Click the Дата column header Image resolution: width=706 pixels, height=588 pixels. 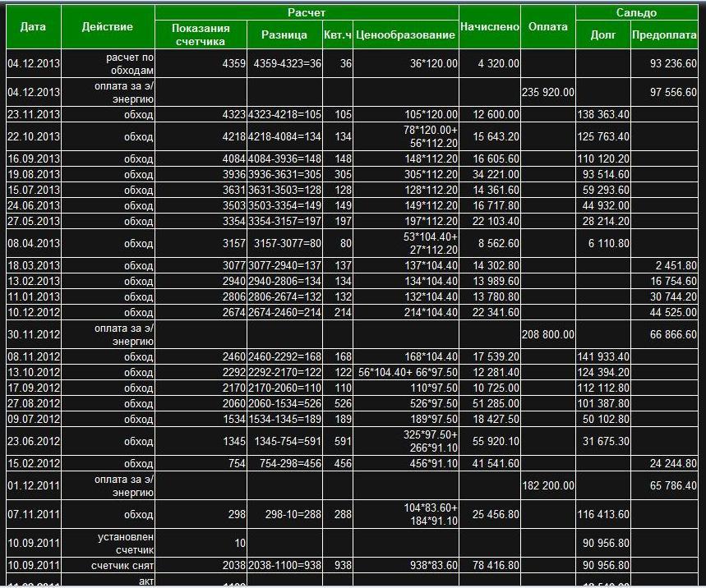coord(33,26)
